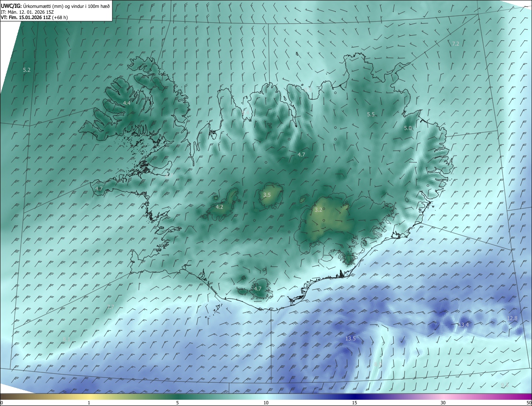532x406 pixels.
Task: Click the 13.4 value label offshore
Action: (463, 325)
